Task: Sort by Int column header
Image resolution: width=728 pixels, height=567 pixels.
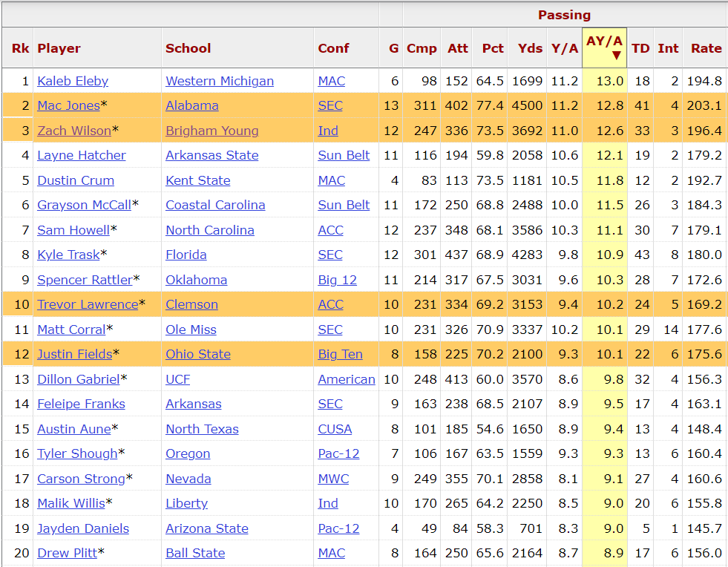Action: (668, 48)
